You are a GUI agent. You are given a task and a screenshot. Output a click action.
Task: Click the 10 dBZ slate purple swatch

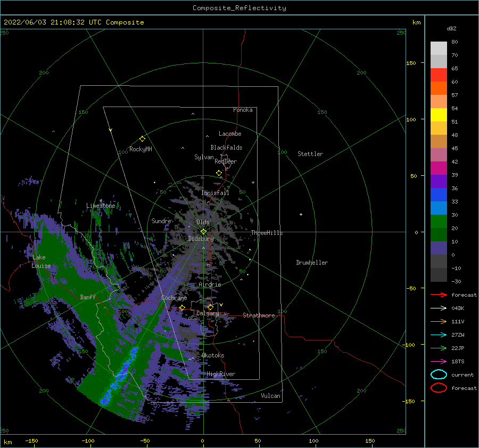coord(439,248)
